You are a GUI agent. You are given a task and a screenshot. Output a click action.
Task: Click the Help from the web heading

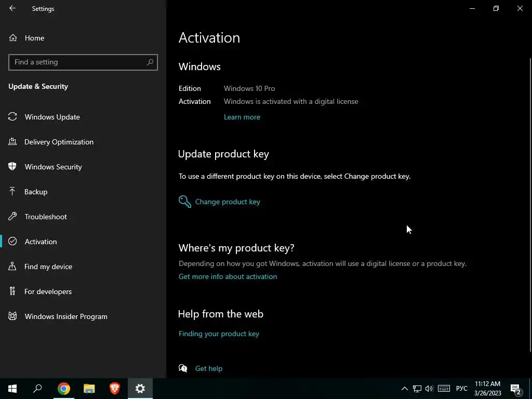[221, 314]
